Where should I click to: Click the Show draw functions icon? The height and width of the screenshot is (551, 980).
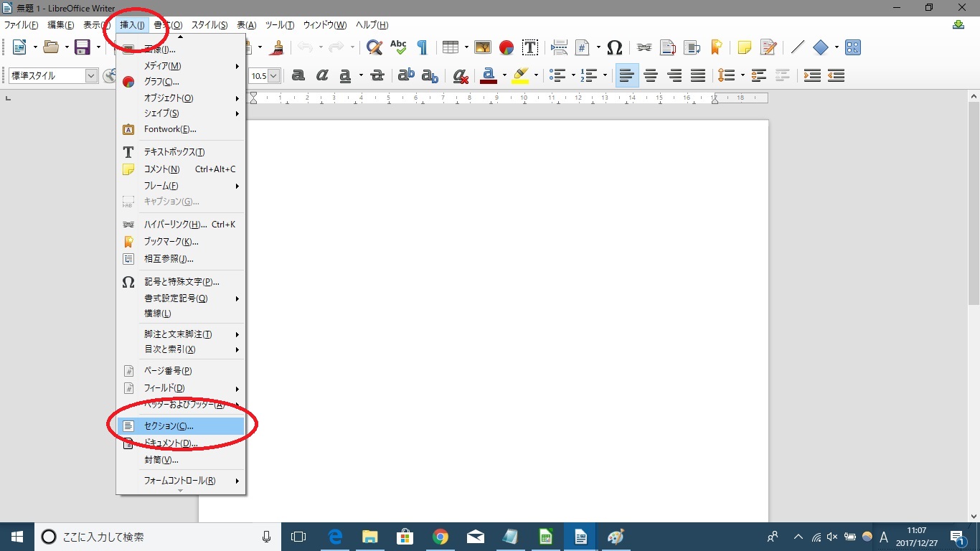pyautogui.click(x=852, y=47)
